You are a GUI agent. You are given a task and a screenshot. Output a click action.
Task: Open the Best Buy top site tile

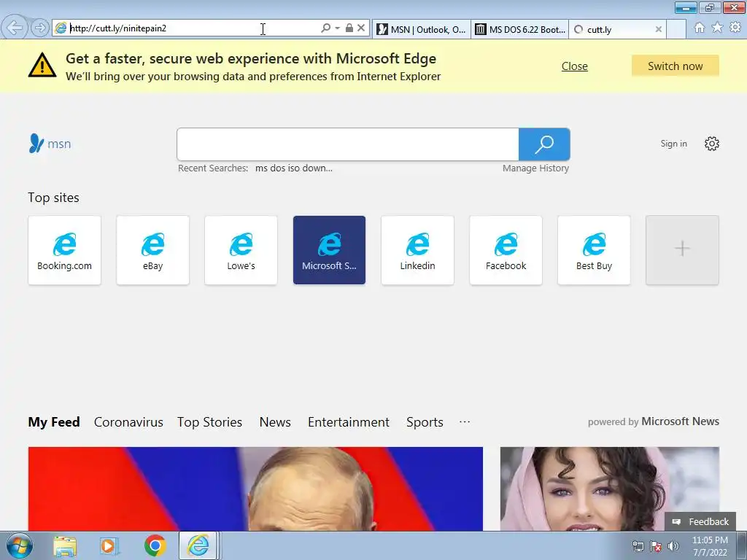594,250
